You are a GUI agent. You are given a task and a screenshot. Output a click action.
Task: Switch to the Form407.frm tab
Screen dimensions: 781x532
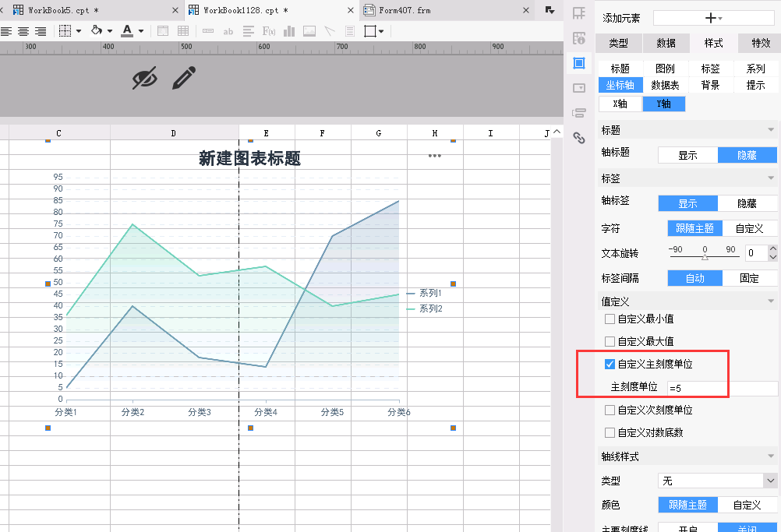tap(447, 10)
